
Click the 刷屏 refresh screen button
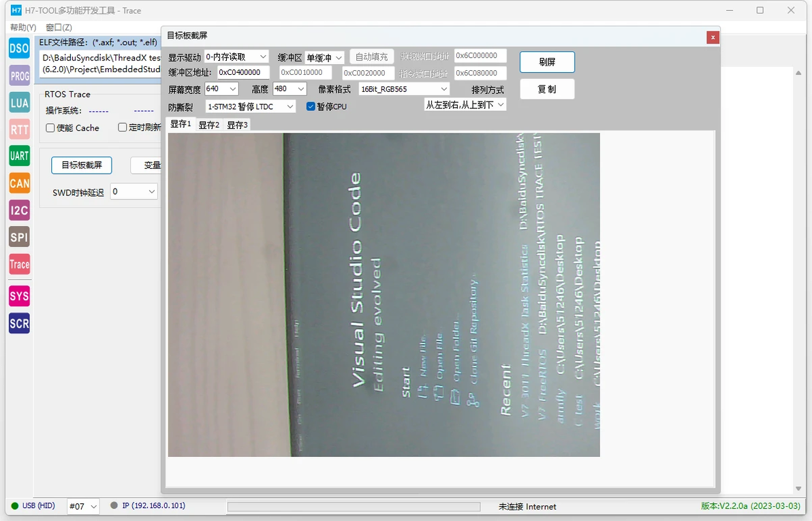pyautogui.click(x=548, y=62)
